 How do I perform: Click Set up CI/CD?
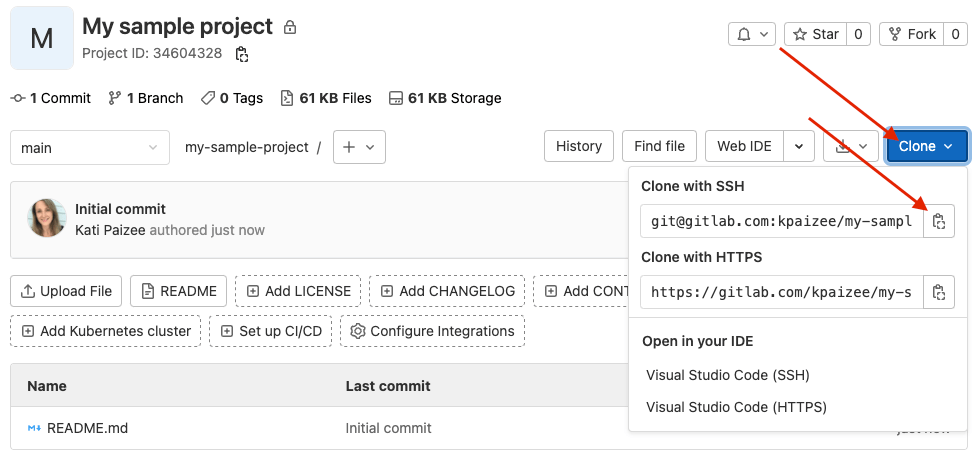pyautogui.click(x=270, y=331)
